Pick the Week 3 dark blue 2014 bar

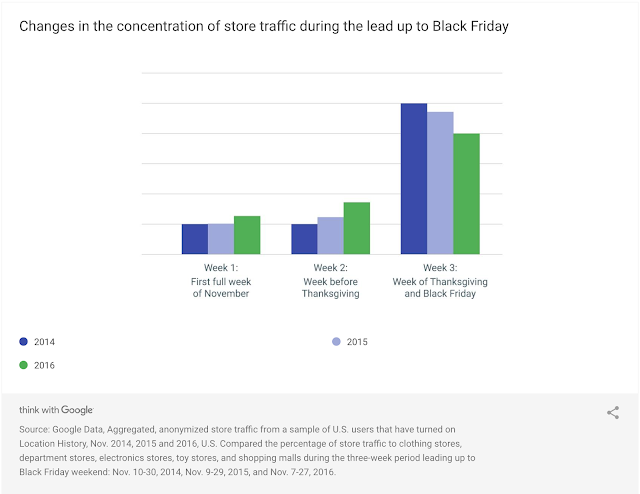[414, 179]
